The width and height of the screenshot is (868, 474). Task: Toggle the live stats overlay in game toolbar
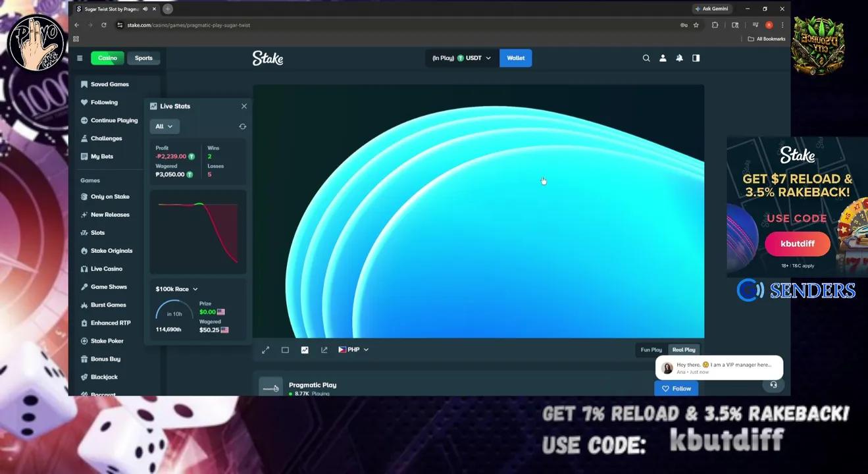coord(305,350)
